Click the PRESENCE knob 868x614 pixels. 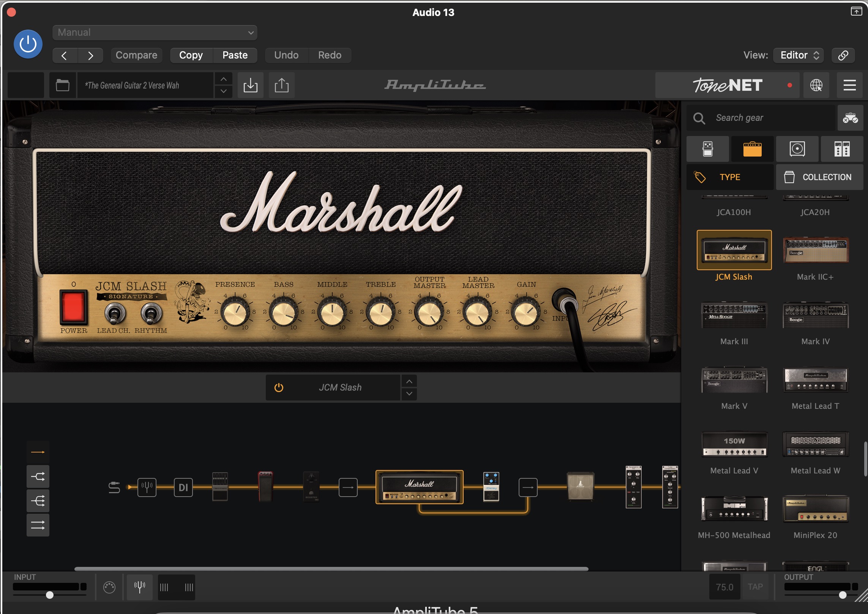tap(235, 312)
